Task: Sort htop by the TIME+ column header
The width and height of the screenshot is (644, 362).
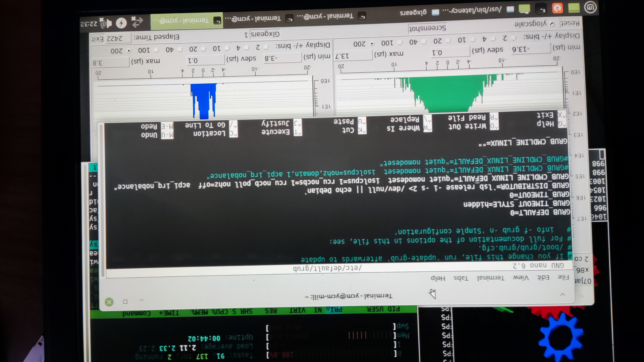Action: click(169, 313)
